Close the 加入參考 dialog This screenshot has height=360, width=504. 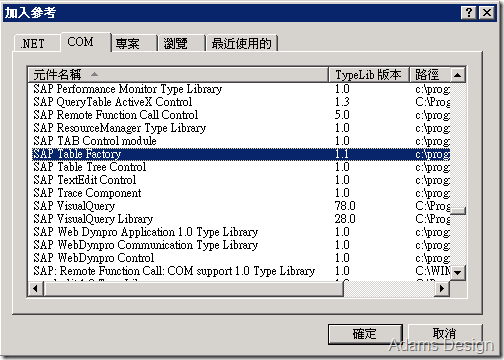[x=487, y=13]
